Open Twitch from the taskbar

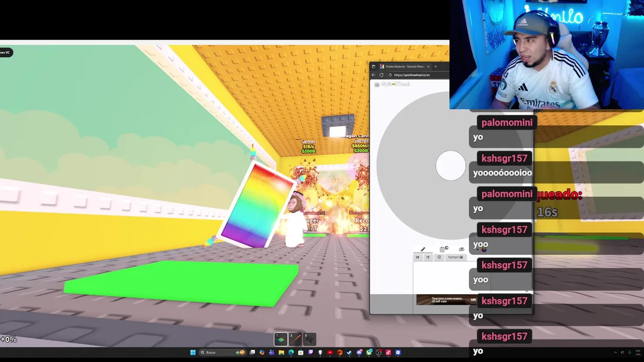point(310,352)
